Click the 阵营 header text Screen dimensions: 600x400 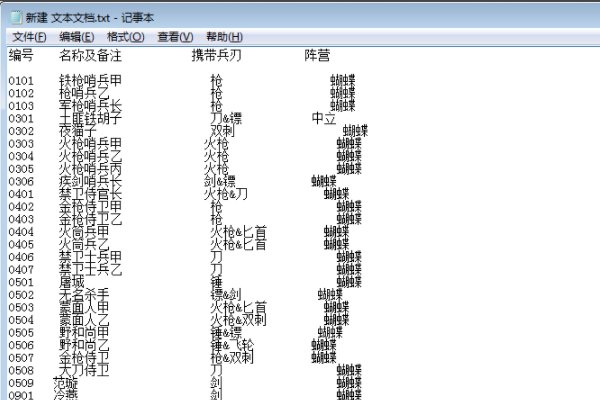click(x=317, y=54)
